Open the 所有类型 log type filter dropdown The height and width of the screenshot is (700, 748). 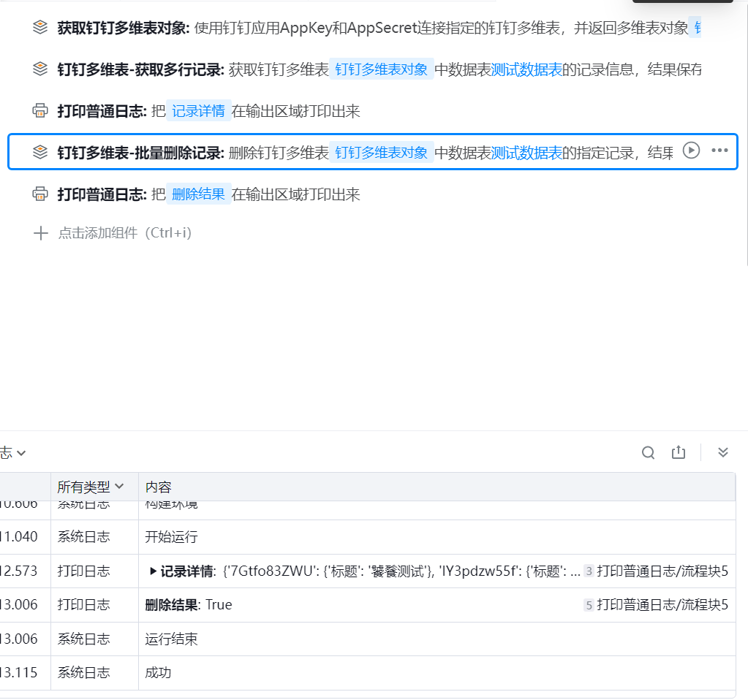click(91, 487)
